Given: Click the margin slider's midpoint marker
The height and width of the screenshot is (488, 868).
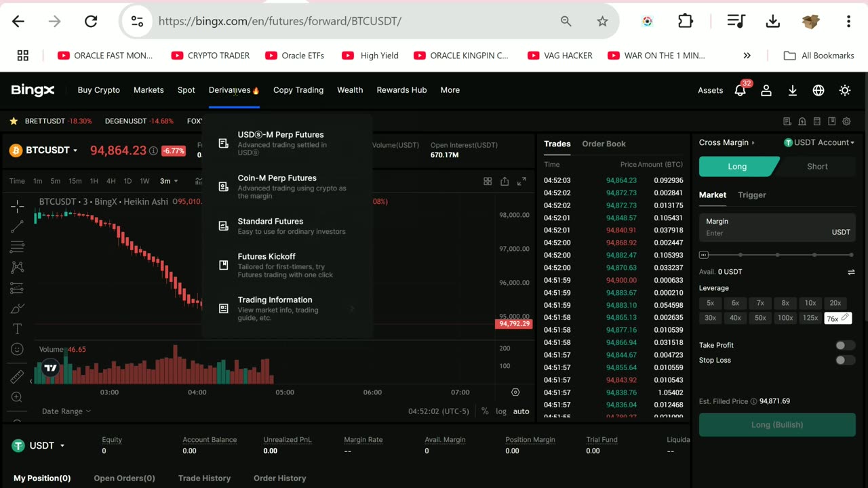Looking at the screenshot, I should coord(777,255).
